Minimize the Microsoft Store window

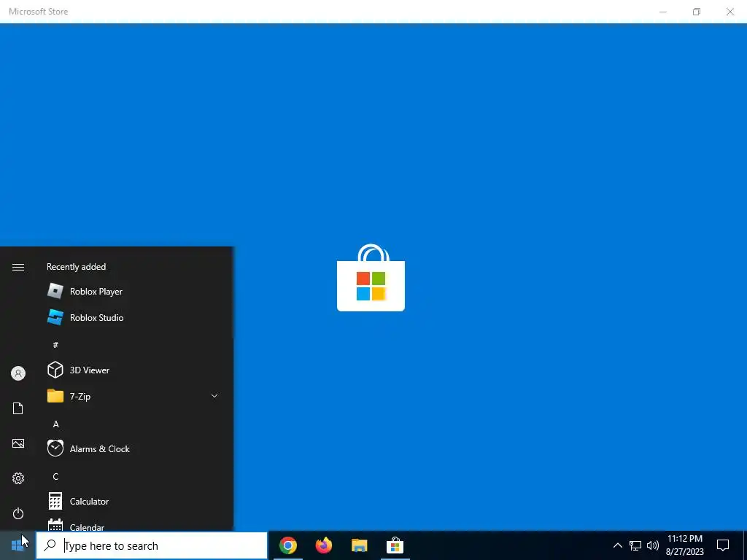[x=662, y=12]
